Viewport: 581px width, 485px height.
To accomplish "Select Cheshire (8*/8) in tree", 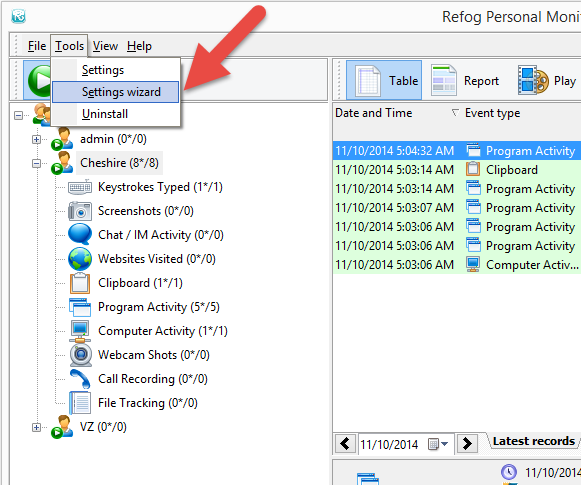I will tap(119, 163).
